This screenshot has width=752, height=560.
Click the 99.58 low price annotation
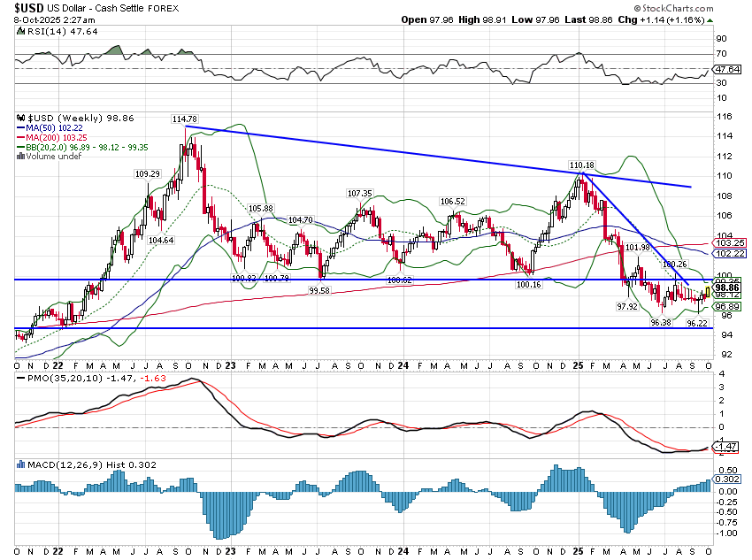(x=319, y=289)
